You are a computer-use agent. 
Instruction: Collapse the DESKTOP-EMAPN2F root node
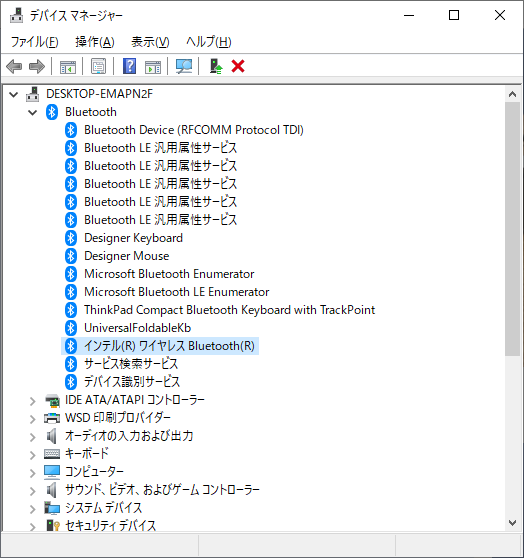[x=14, y=95]
